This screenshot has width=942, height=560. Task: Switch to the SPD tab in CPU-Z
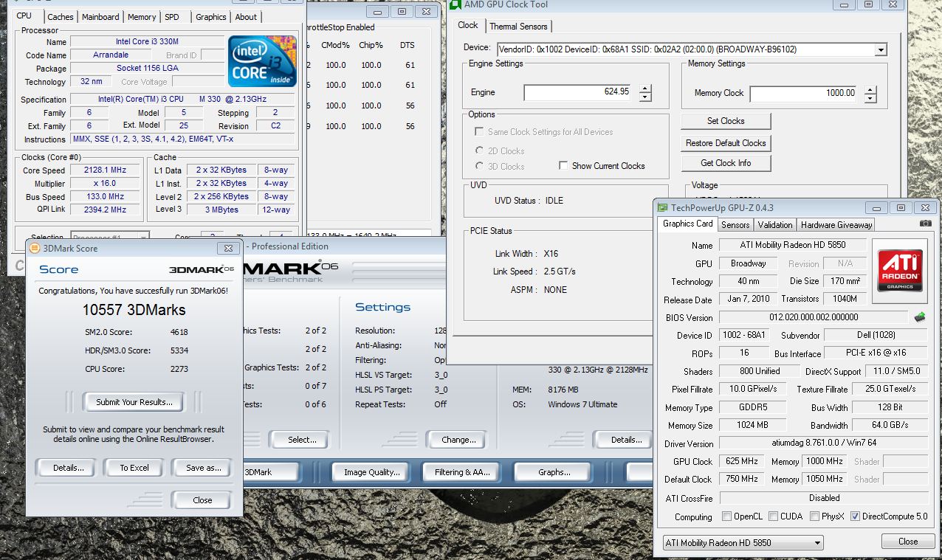click(171, 17)
